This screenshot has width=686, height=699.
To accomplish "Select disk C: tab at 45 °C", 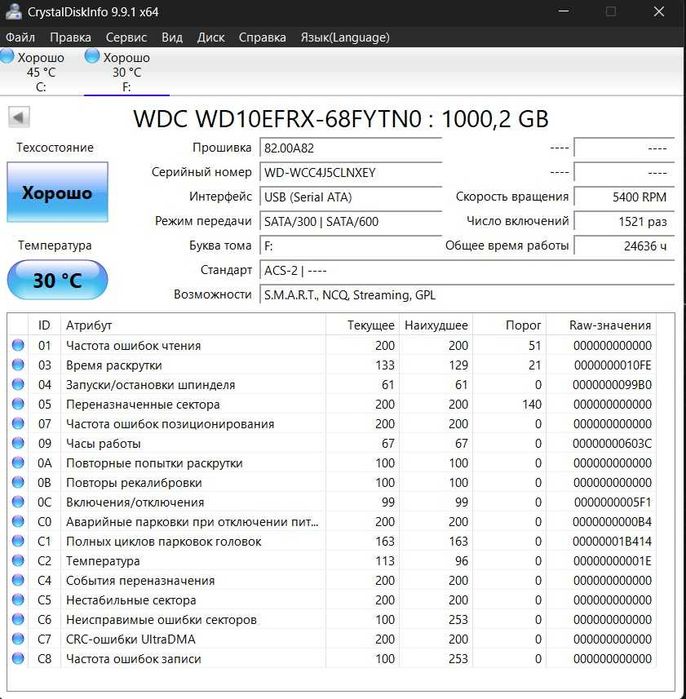I will pyautogui.click(x=40, y=71).
